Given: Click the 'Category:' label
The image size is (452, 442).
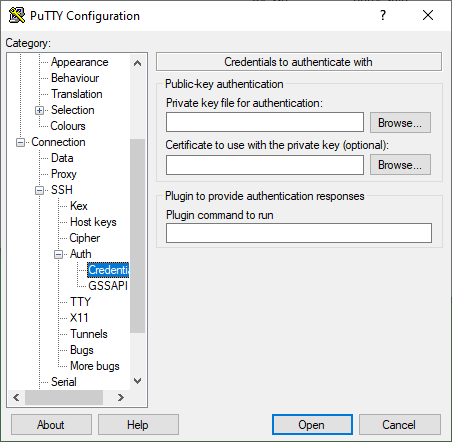Looking at the screenshot, I should click(x=28, y=43).
